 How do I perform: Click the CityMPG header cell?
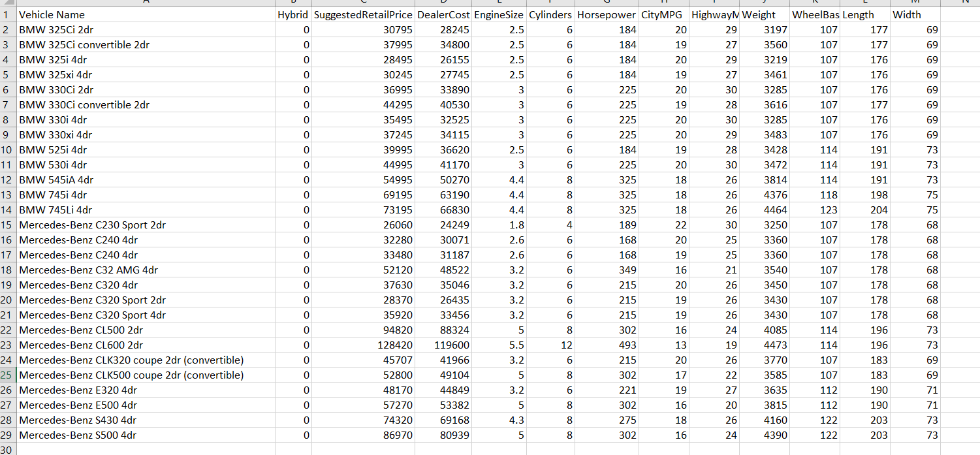(663, 14)
